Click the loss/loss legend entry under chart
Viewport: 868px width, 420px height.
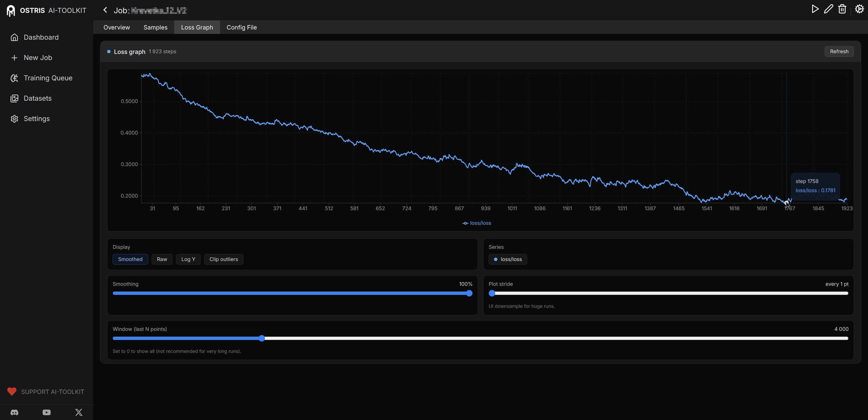pyautogui.click(x=477, y=223)
